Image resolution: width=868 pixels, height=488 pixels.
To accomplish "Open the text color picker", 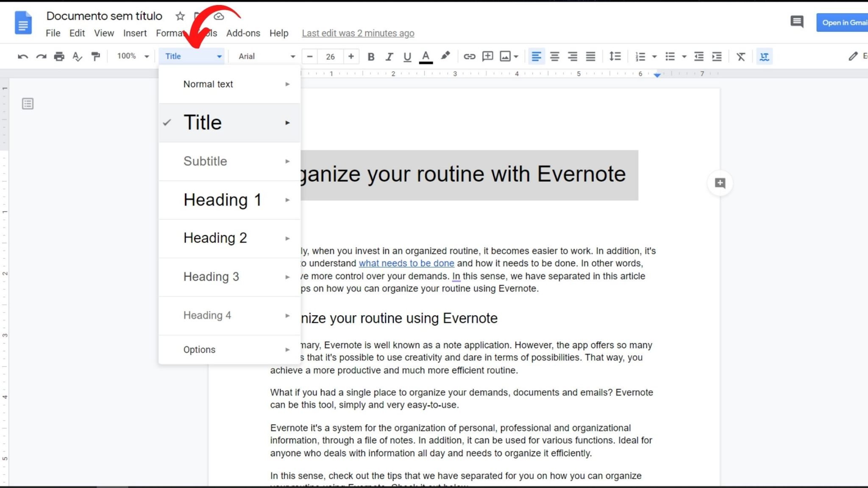I will point(426,57).
